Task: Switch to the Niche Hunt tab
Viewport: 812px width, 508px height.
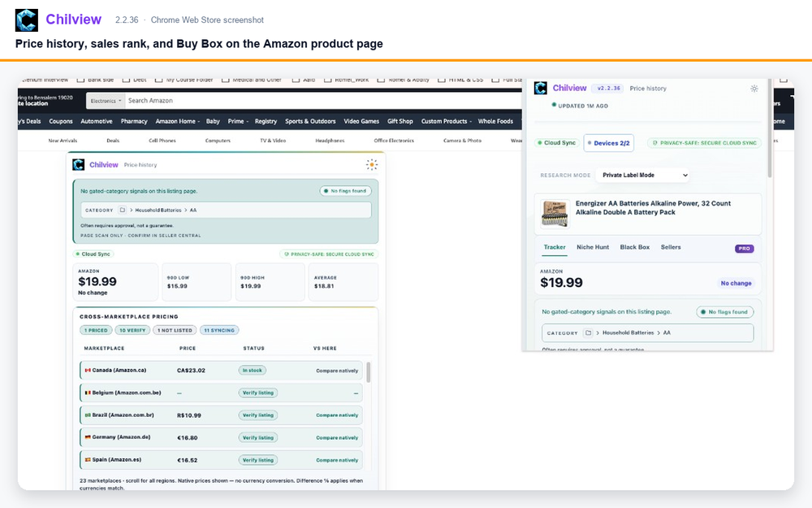Action: tap(593, 247)
